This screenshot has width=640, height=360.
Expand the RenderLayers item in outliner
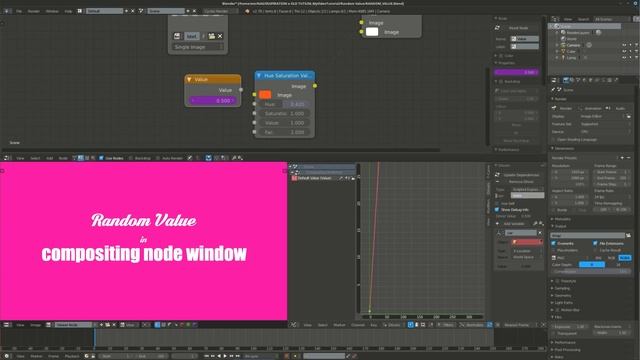click(x=557, y=32)
